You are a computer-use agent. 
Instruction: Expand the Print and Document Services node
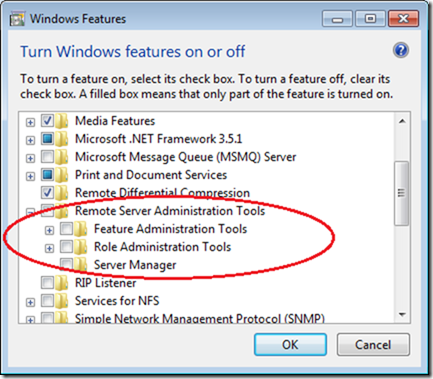(30, 176)
